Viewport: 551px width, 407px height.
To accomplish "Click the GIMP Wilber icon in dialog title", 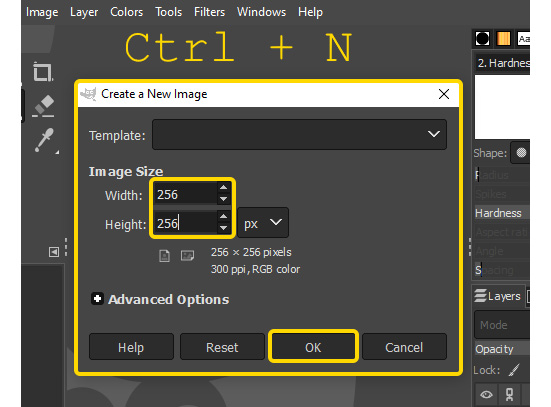I will click(88, 94).
